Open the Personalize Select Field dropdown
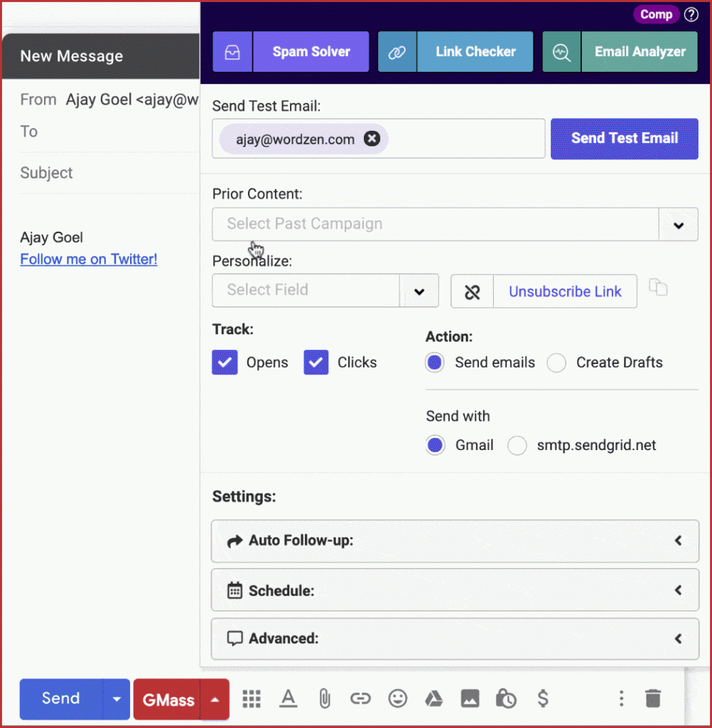The height and width of the screenshot is (728, 712). 419,291
